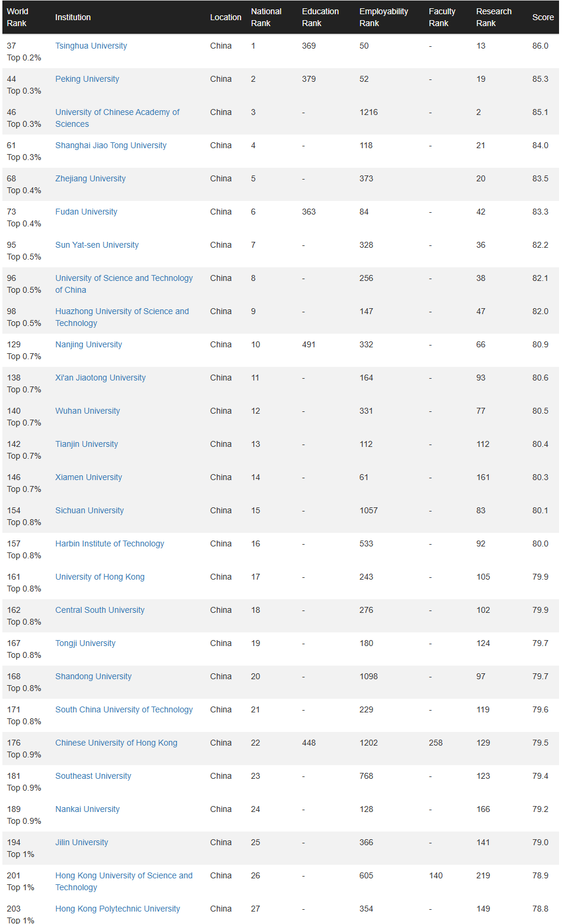Click the Institution column header
The height and width of the screenshot is (924, 562).
click(73, 17)
